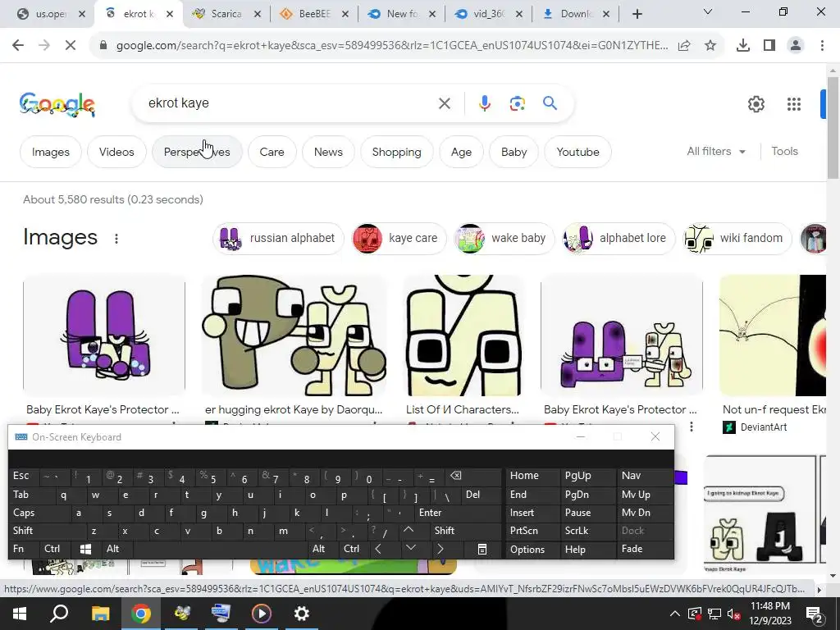Click muted volume icon in tray

[734, 614]
